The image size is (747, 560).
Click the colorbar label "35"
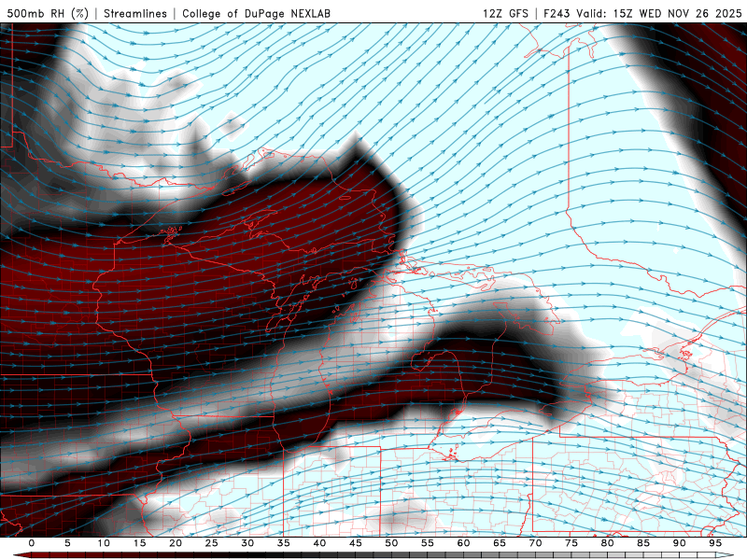click(x=284, y=543)
